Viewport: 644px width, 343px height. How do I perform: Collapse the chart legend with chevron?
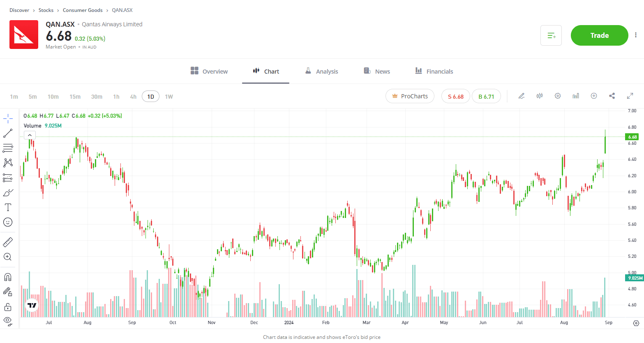click(x=30, y=135)
